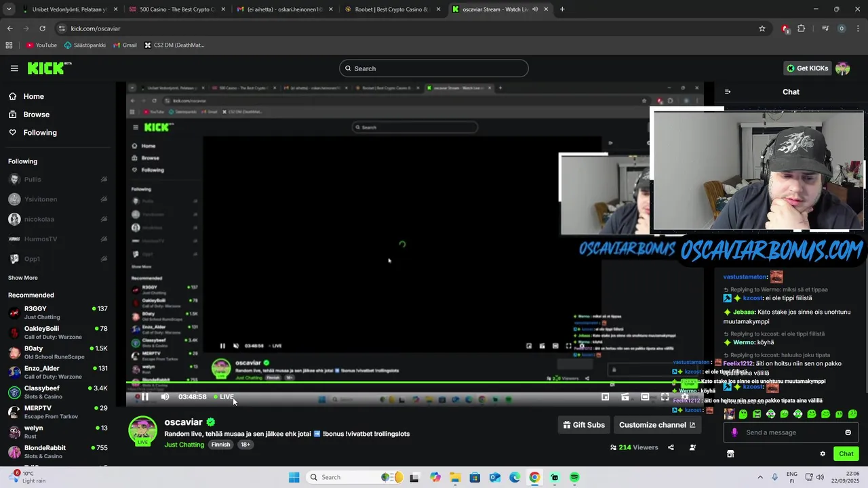Open Spotify from taskbar
Screen dimensions: 868x488
point(574,477)
